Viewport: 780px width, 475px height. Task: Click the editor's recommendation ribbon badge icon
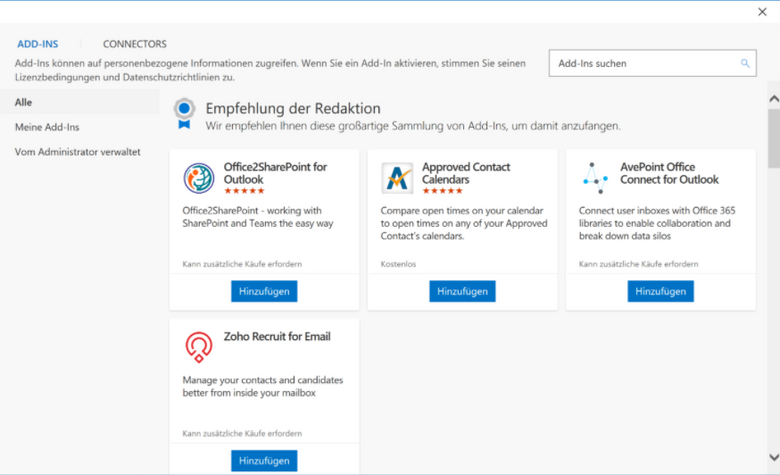point(183,113)
